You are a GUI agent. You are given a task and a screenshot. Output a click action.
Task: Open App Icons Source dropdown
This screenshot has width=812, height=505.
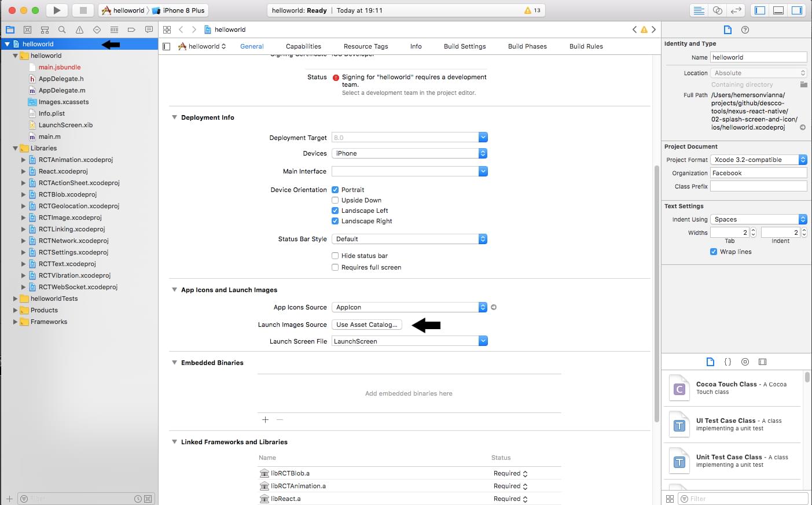click(x=410, y=307)
